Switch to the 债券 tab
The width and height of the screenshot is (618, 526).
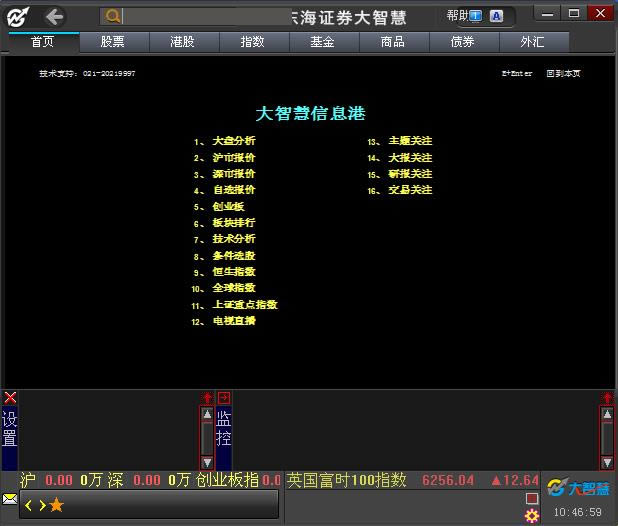pyautogui.click(x=462, y=42)
